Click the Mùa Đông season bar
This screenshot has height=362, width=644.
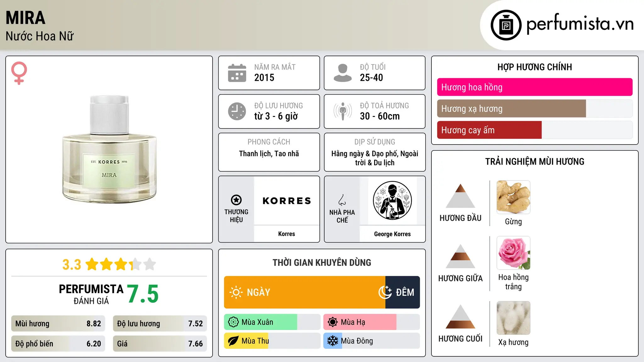[372, 341]
